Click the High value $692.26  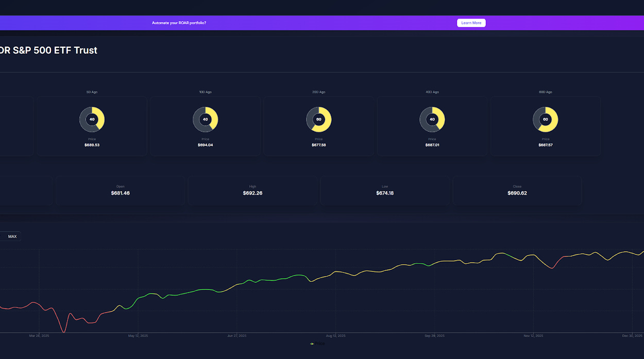pos(252,193)
